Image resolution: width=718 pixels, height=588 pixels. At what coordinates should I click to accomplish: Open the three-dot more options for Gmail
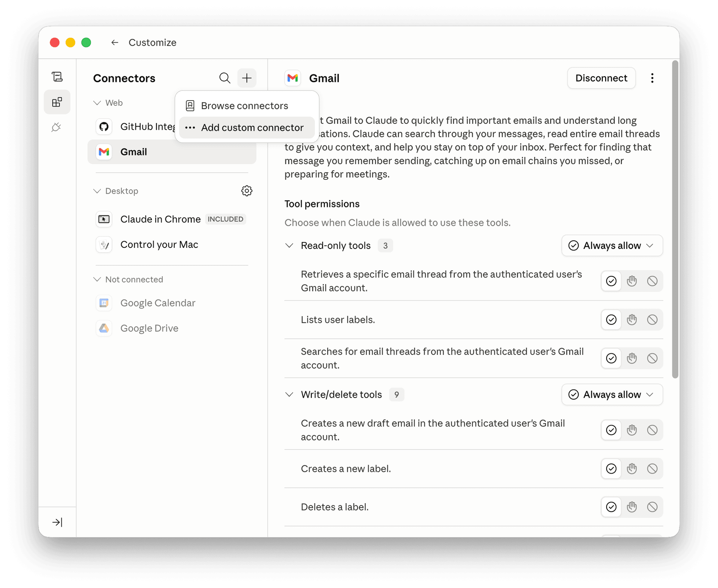[652, 78]
